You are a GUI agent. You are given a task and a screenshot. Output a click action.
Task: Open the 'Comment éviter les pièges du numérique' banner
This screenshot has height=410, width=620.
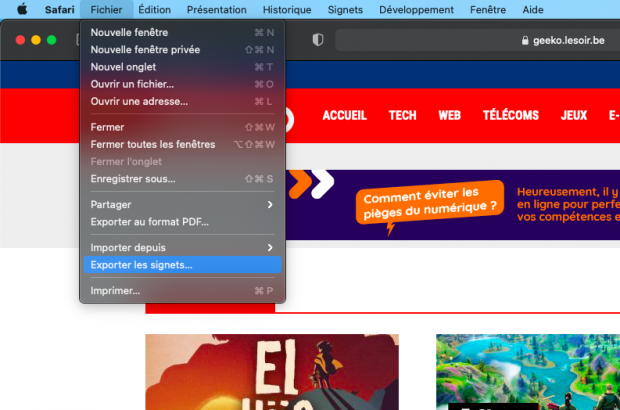pos(453,205)
